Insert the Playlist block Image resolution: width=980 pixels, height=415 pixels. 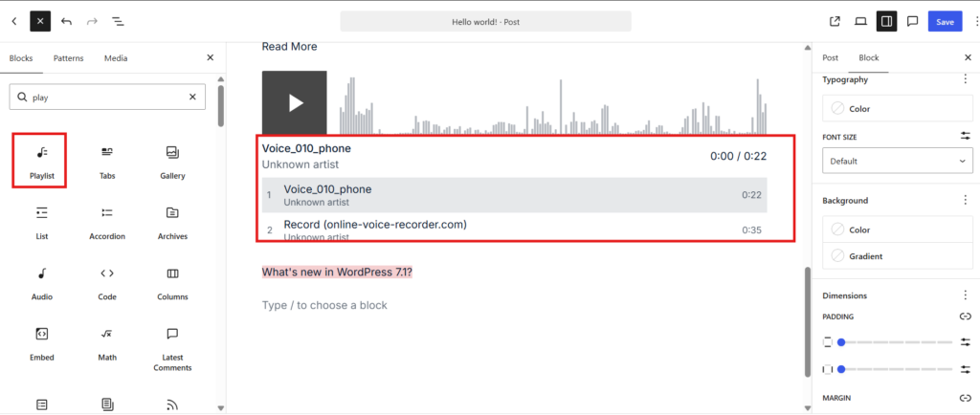pyautogui.click(x=42, y=161)
